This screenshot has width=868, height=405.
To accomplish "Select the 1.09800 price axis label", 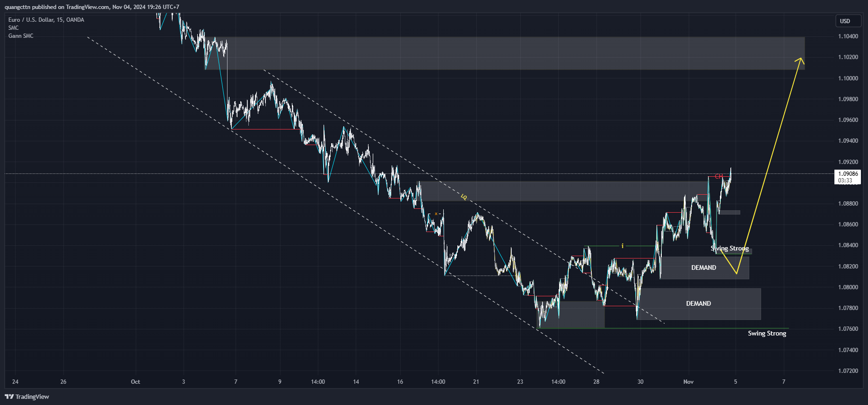I will (848, 99).
